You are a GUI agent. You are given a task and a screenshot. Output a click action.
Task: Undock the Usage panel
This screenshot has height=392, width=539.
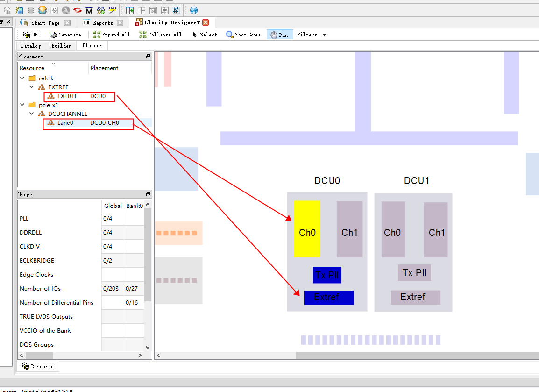(148, 194)
